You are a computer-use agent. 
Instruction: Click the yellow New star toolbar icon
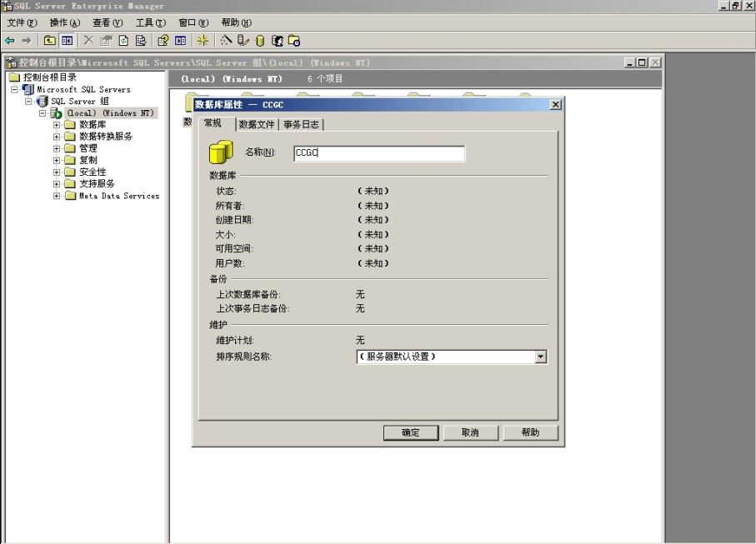pos(203,41)
